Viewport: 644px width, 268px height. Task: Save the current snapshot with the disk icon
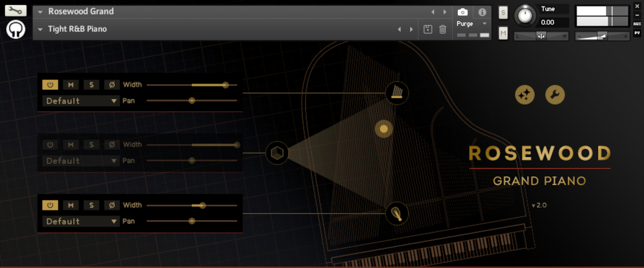pos(428,29)
